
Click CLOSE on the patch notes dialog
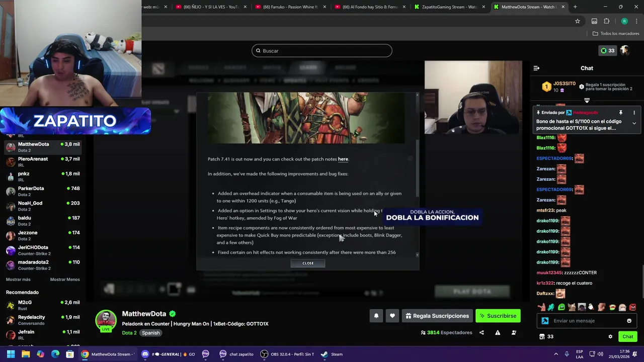tap(308, 263)
